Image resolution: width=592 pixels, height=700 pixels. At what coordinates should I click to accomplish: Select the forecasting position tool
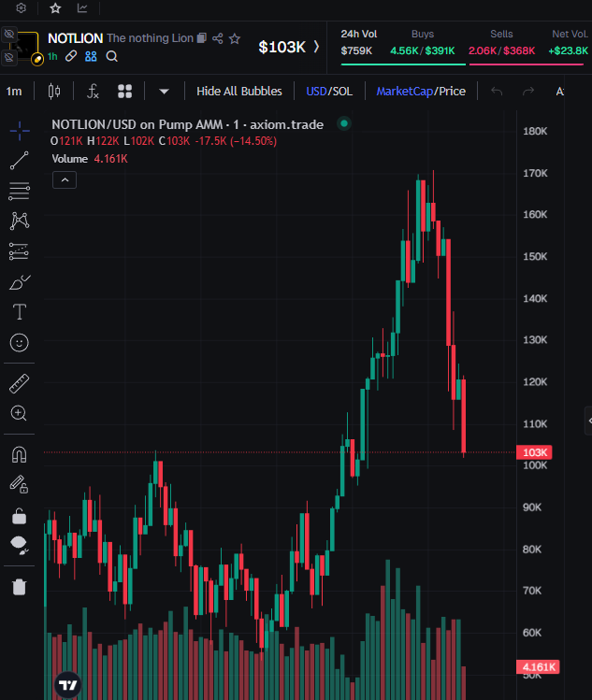pyautogui.click(x=19, y=251)
